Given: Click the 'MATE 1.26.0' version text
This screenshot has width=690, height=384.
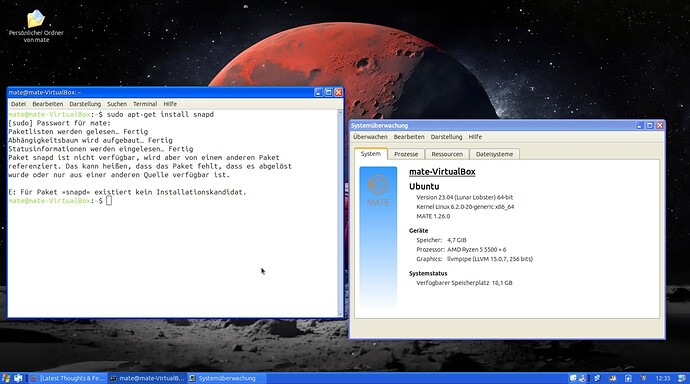Looking at the screenshot, I should [x=433, y=216].
